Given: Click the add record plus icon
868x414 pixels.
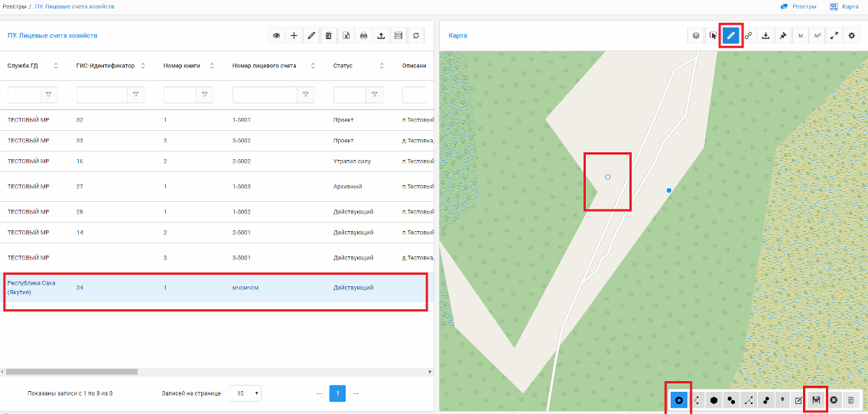Looking at the screenshot, I should coord(294,36).
